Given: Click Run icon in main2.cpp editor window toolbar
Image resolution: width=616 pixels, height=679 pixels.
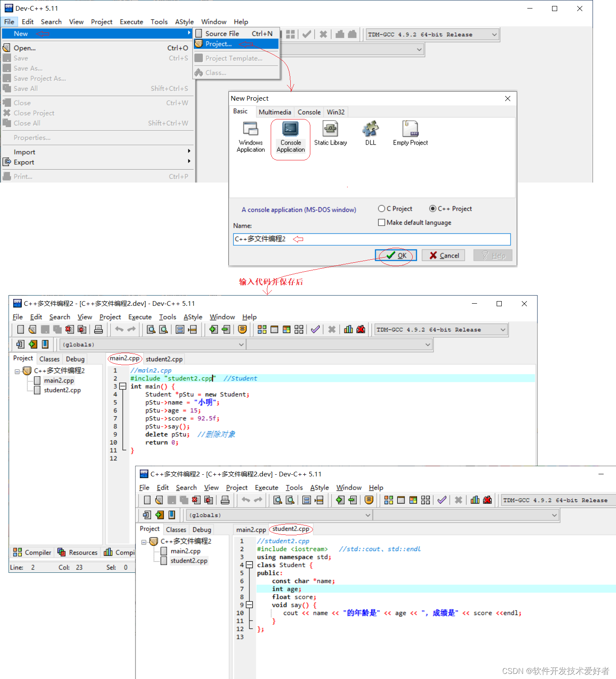Looking at the screenshot, I should (x=274, y=329).
